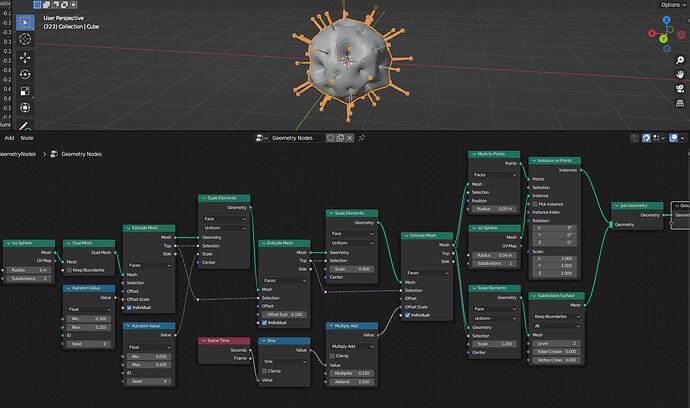Open the Options button in viewport header
The width and height of the screenshot is (690, 408).
[x=673, y=4]
